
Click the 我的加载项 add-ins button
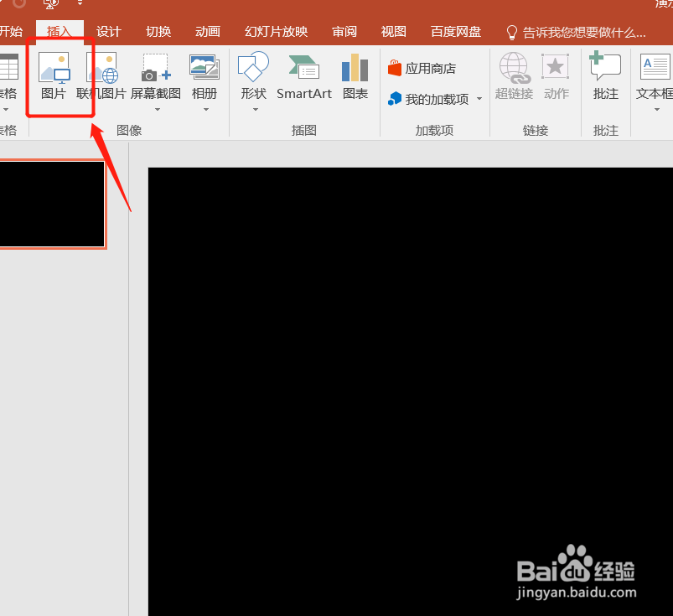(x=430, y=99)
